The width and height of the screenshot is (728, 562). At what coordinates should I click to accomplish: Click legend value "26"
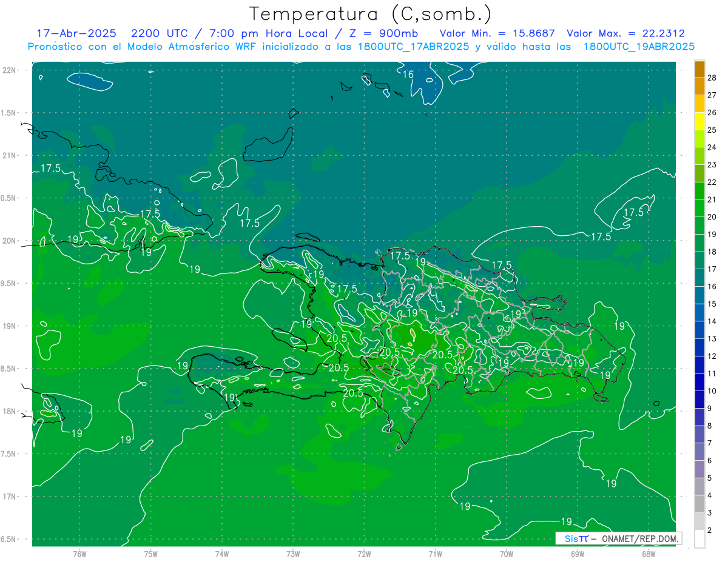click(x=712, y=113)
